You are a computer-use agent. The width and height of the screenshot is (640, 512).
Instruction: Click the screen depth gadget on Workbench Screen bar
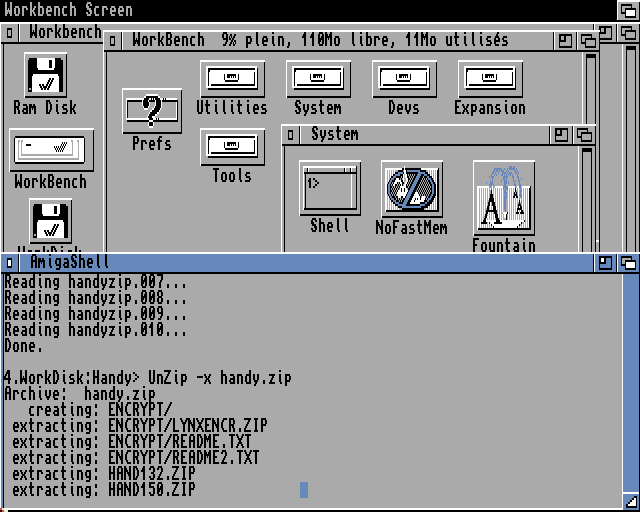[627, 10]
